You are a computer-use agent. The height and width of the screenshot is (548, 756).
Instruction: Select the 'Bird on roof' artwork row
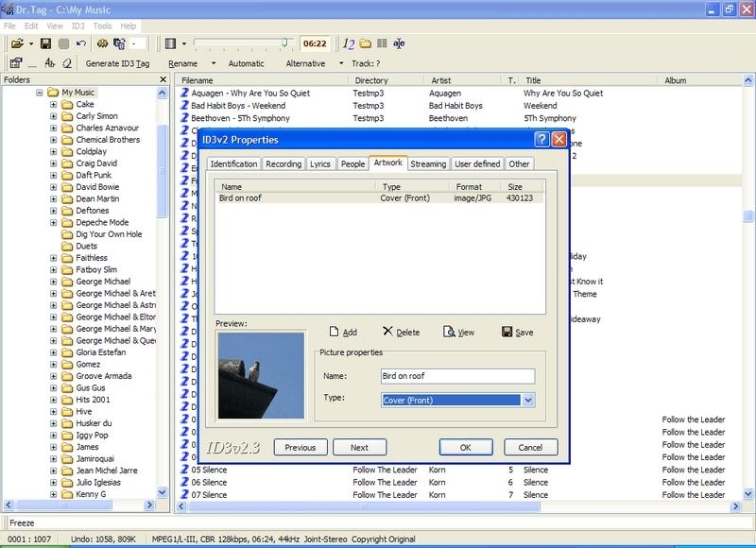pyautogui.click(x=380, y=198)
